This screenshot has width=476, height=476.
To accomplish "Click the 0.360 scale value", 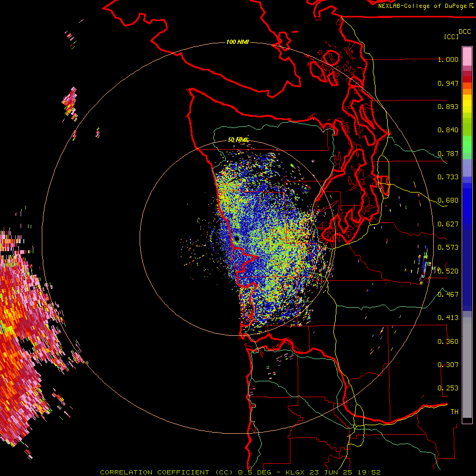I will (448, 342).
